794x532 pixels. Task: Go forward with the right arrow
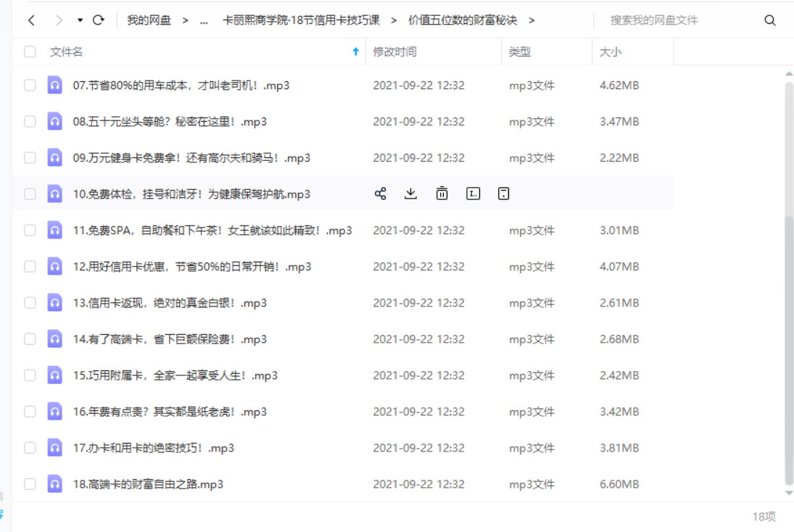[x=59, y=20]
